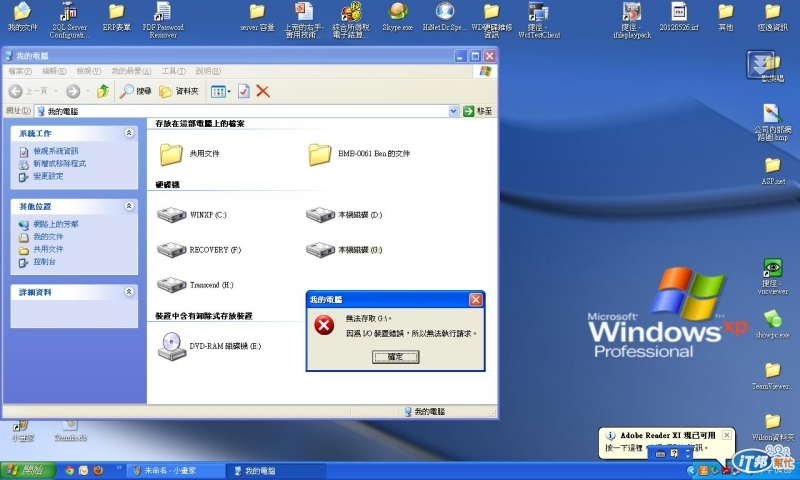Collapse the 詳細資料 panel
The width and height of the screenshot is (800, 480).
[129, 292]
